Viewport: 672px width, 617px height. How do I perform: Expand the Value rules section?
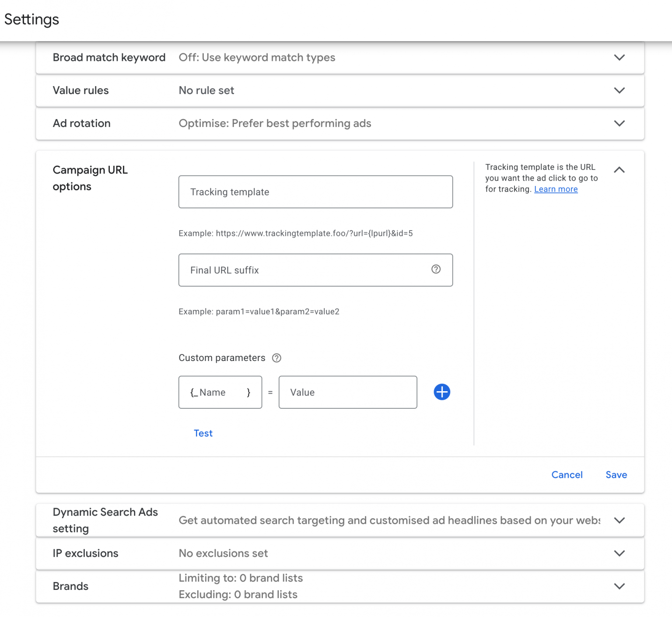pyautogui.click(x=619, y=91)
